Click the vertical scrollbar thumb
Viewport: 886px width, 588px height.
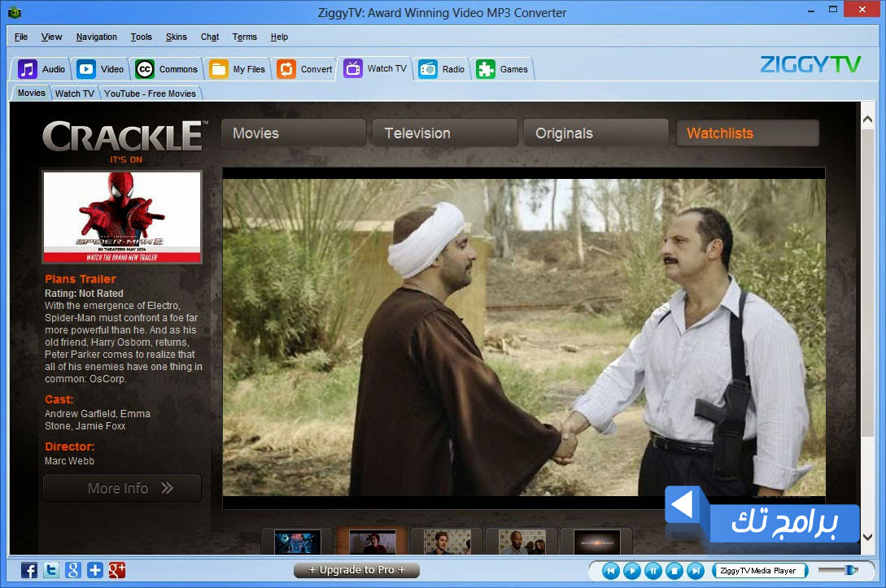pos(867,282)
